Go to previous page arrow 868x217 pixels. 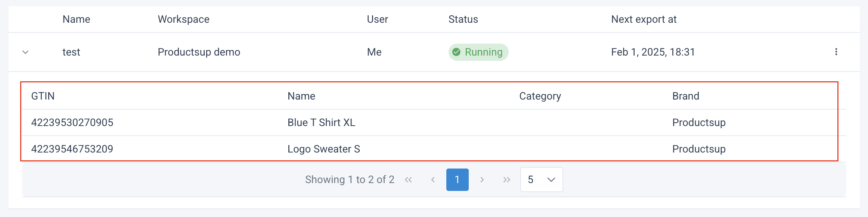433,180
